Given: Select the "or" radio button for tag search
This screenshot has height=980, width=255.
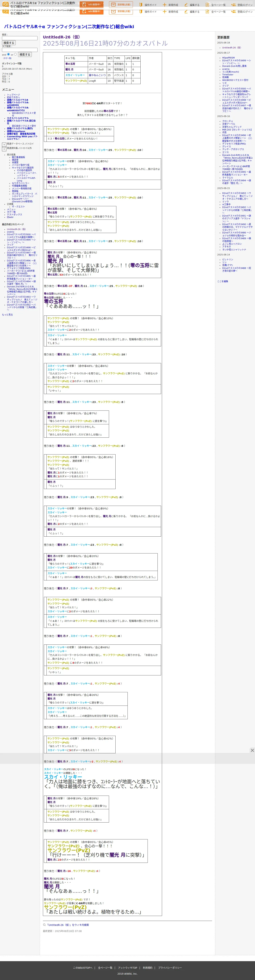Looking at the screenshot, I should coord(15,54).
